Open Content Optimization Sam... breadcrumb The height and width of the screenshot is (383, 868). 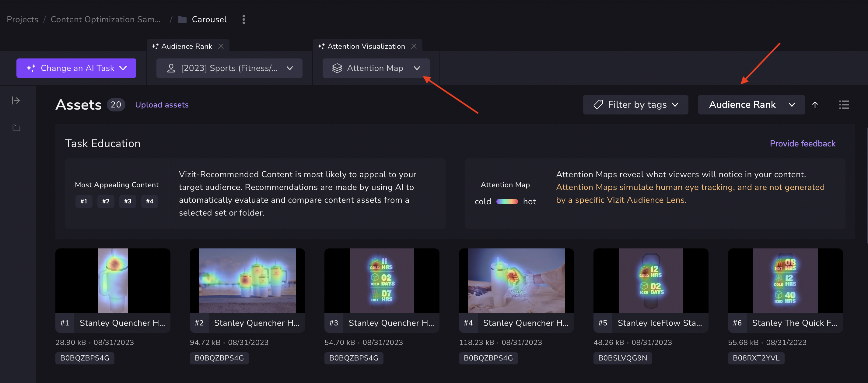click(x=106, y=19)
